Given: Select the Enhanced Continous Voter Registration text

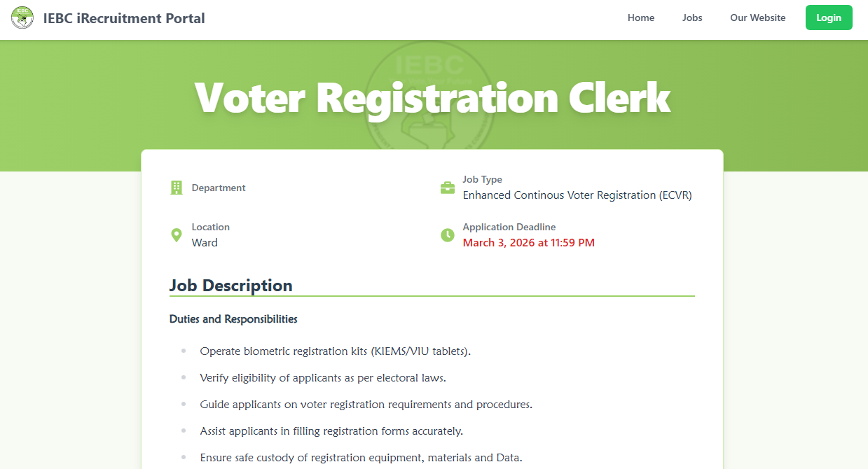Looking at the screenshot, I should [577, 195].
